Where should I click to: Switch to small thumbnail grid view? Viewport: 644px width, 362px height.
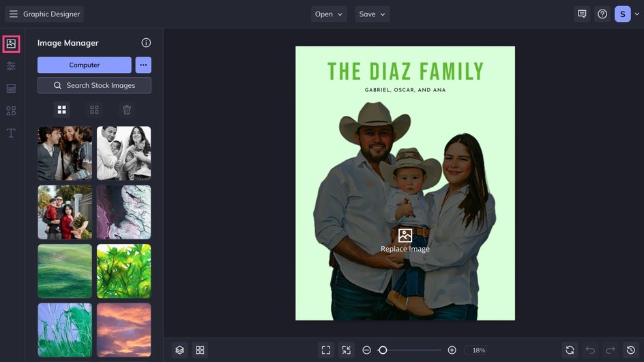[94, 110]
